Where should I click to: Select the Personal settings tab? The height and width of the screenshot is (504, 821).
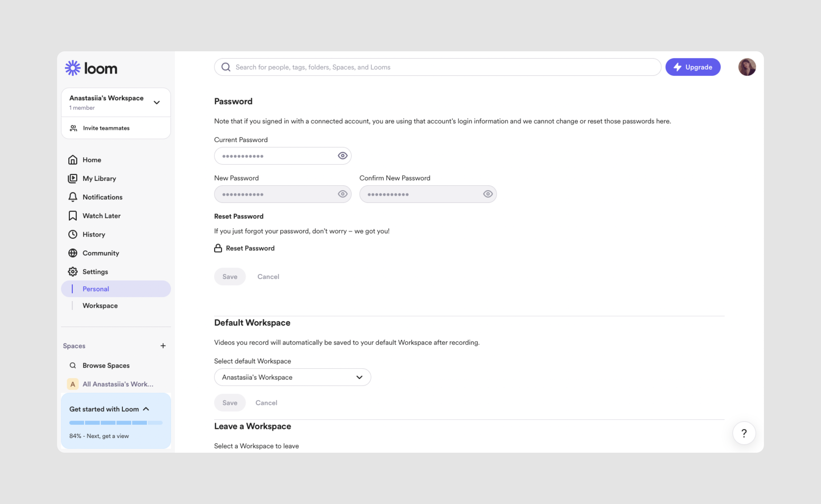[x=116, y=289]
